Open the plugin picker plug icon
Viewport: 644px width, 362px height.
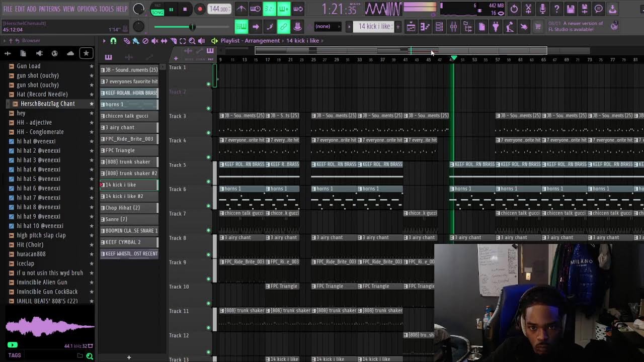[x=496, y=27]
